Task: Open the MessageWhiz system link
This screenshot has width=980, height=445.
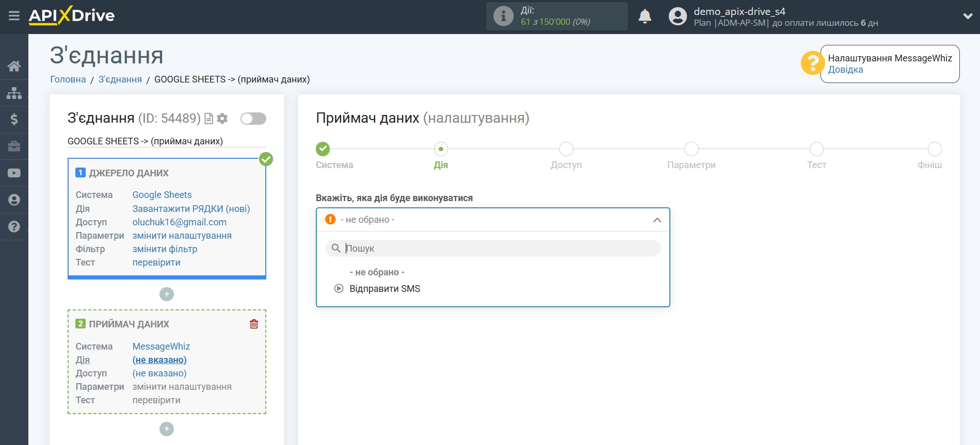Action: (161, 347)
